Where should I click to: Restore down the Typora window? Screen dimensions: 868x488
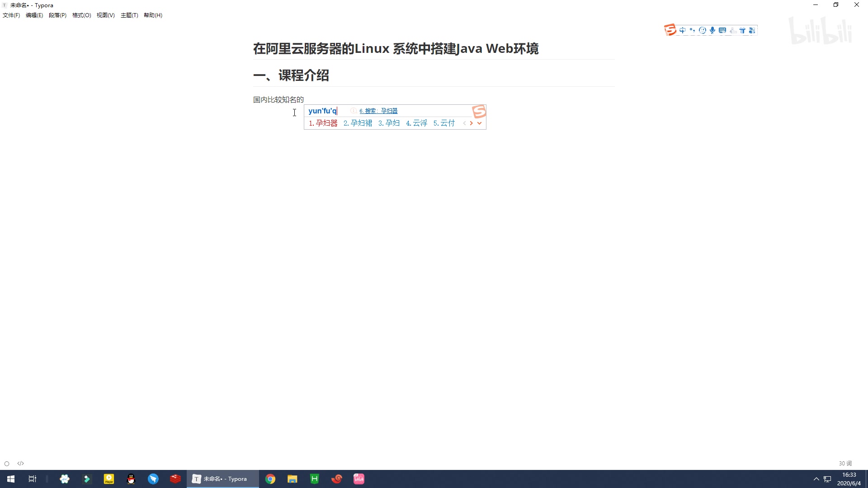[x=836, y=5]
